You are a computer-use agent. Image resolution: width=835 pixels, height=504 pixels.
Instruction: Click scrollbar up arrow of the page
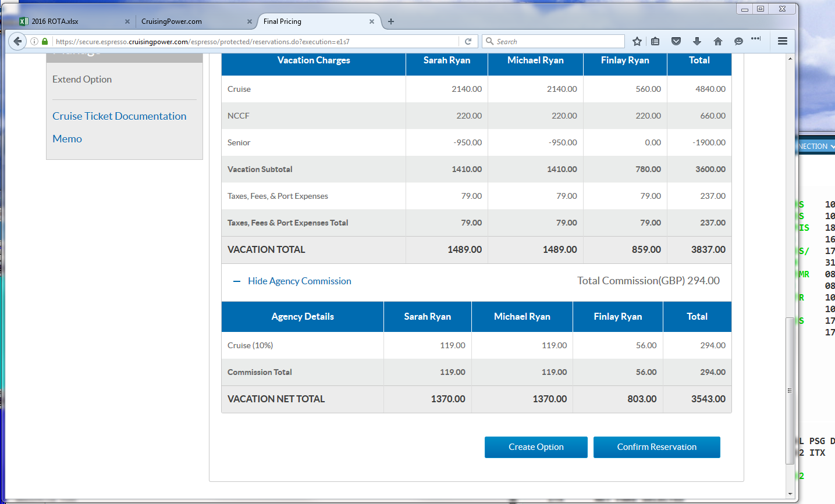[790, 59]
